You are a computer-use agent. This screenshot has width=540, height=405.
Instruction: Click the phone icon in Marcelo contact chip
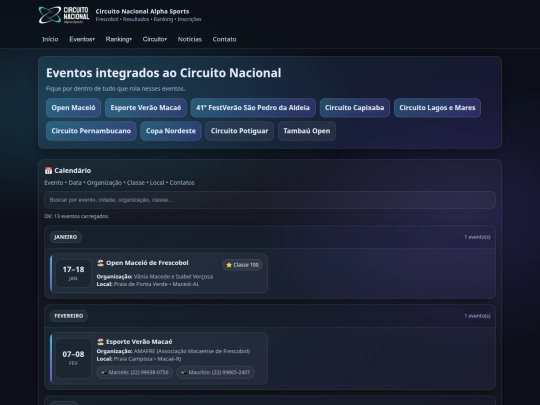pyautogui.click(x=104, y=372)
